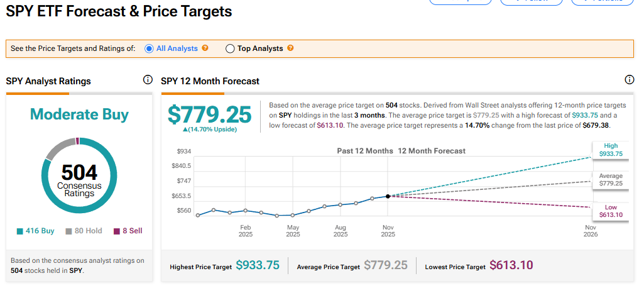Open info icon for SPY 12 Month Forecast

(x=630, y=80)
